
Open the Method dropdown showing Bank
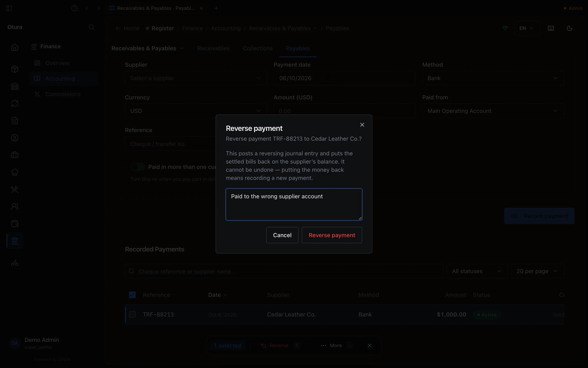click(x=493, y=78)
